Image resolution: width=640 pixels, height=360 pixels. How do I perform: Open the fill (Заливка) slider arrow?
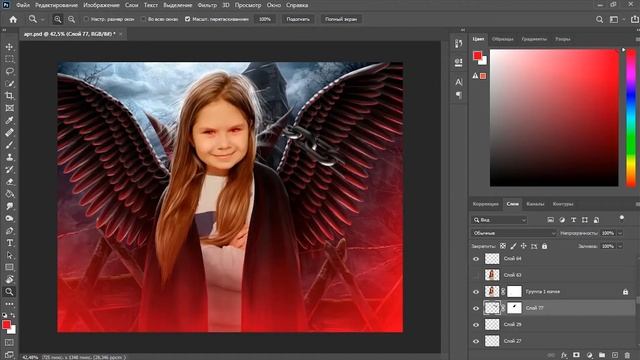click(x=620, y=246)
